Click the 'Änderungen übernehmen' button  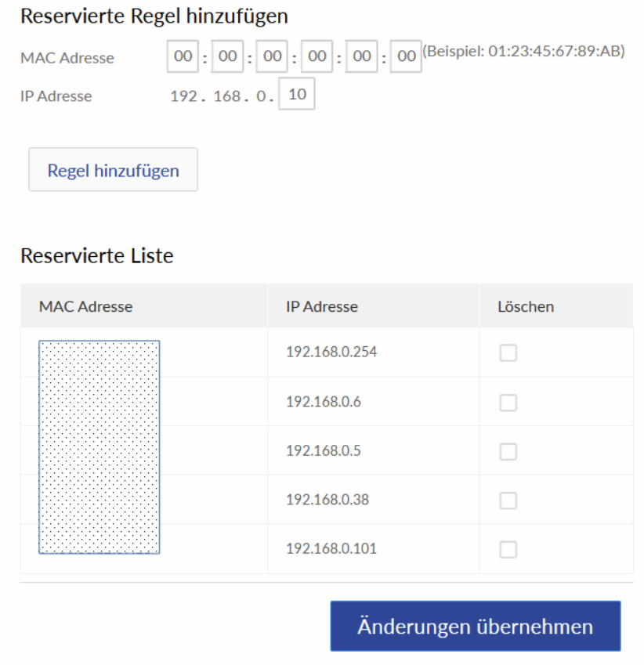point(475,627)
